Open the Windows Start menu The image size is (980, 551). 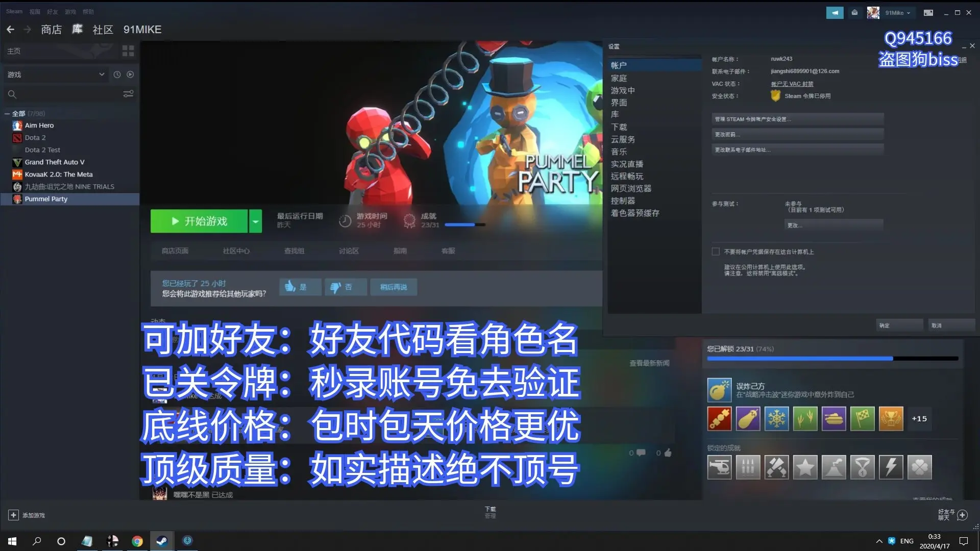pos(12,541)
